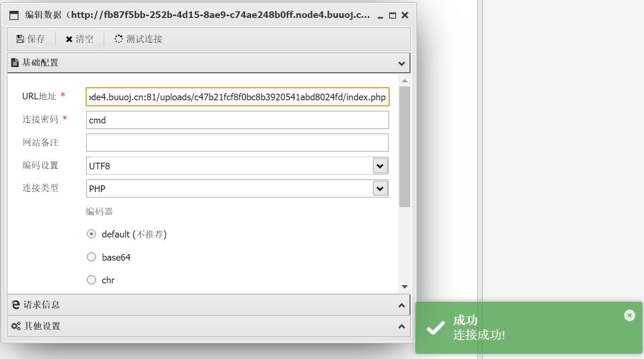The image size is (644, 359).
Task: Focus the URL地址 input field
Action: pos(238,97)
